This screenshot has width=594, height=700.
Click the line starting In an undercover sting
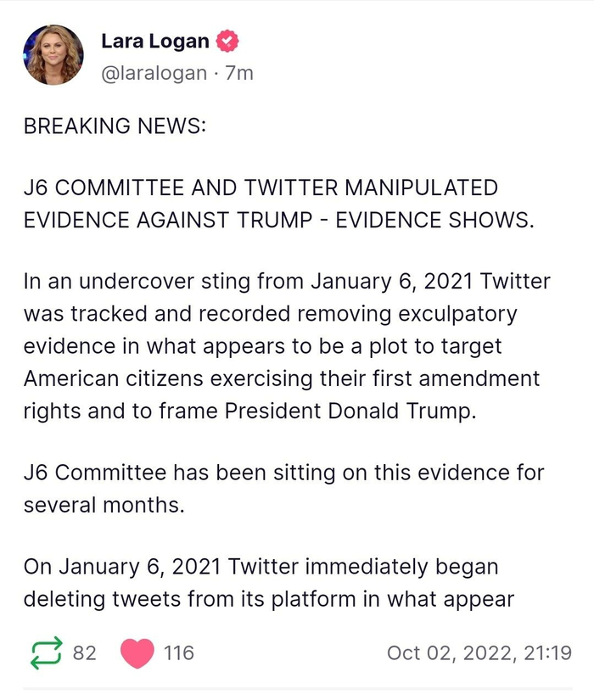pyautogui.click(x=287, y=281)
